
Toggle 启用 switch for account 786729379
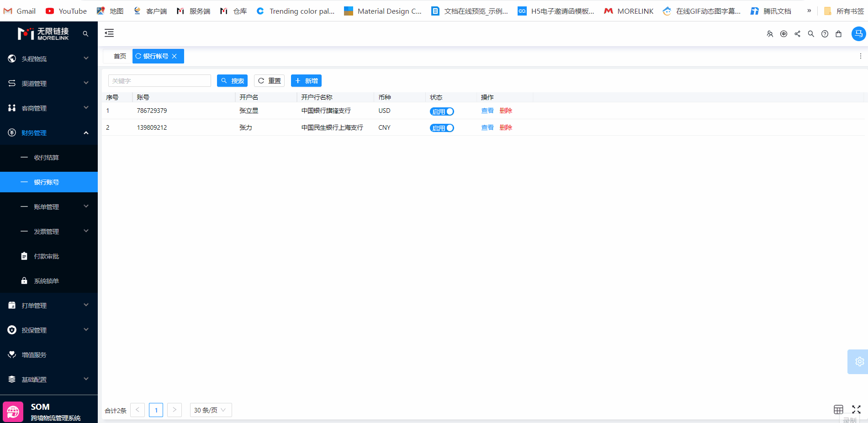tap(442, 111)
